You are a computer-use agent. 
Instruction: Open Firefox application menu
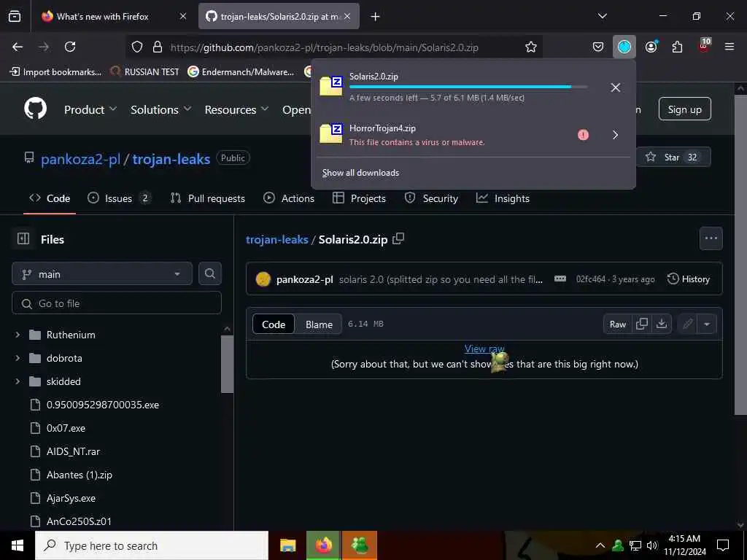click(729, 47)
